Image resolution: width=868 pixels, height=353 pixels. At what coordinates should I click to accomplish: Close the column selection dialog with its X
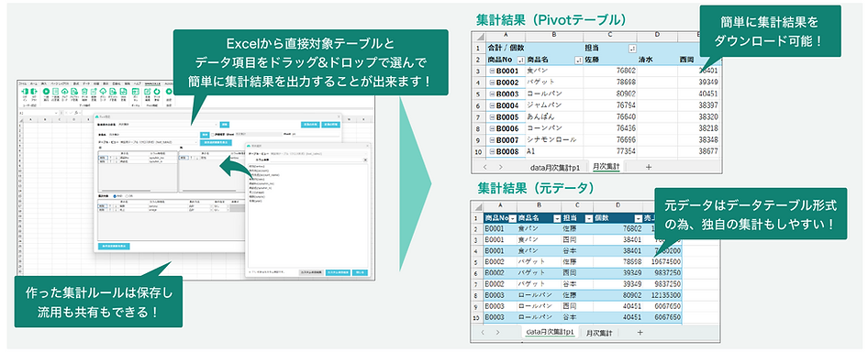coord(369,146)
